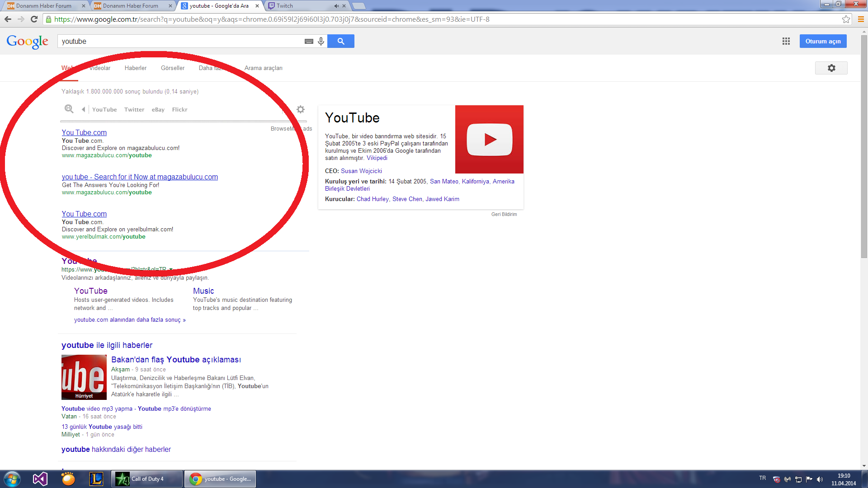This screenshot has width=868, height=488.
Task: Mute the Twitch tab via speaker icon
Action: point(336,6)
